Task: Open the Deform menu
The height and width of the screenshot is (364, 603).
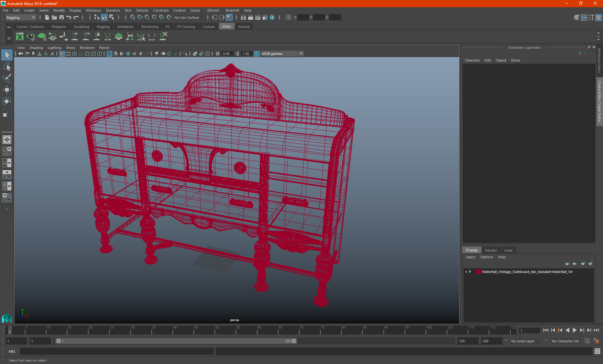Action: pos(142,10)
